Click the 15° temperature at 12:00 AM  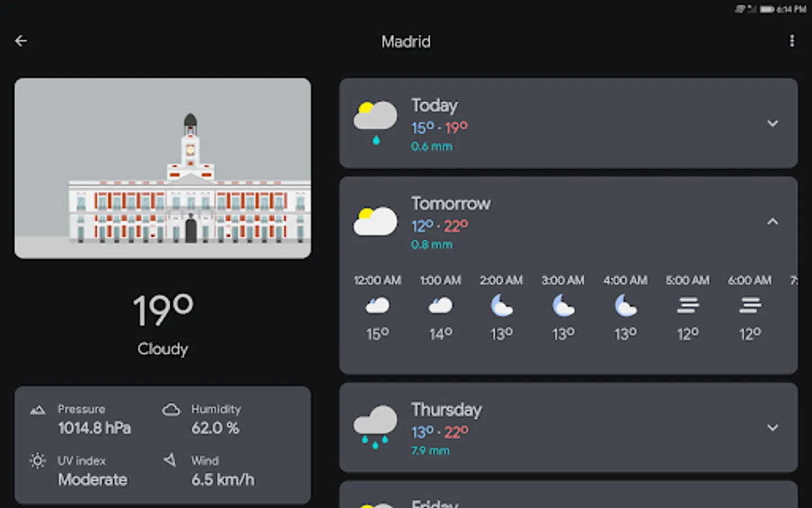click(377, 334)
